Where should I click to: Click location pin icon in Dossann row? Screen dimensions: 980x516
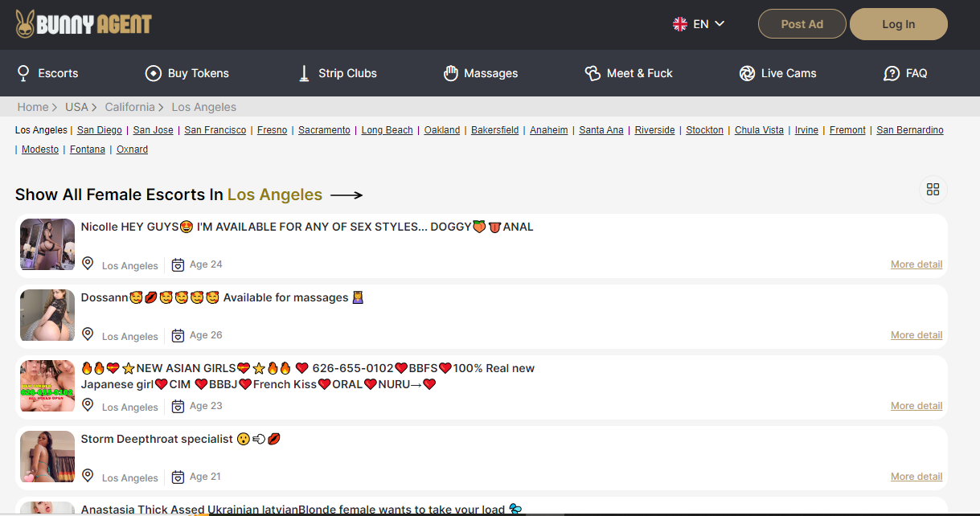coord(88,334)
